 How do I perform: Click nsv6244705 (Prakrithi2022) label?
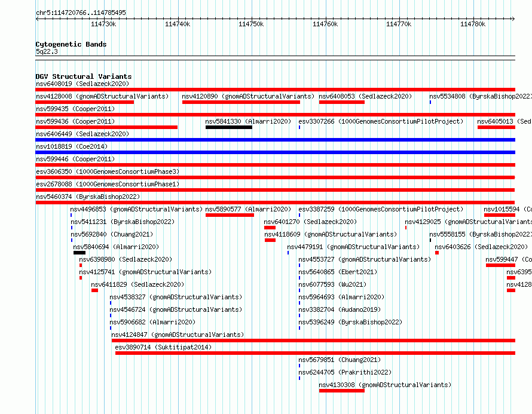click(x=345, y=372)
